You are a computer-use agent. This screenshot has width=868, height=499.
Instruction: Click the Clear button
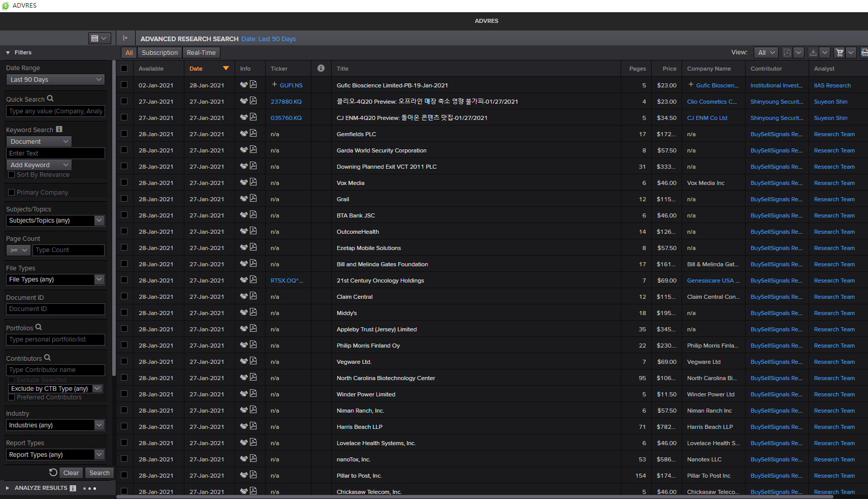tap(71, 473)
